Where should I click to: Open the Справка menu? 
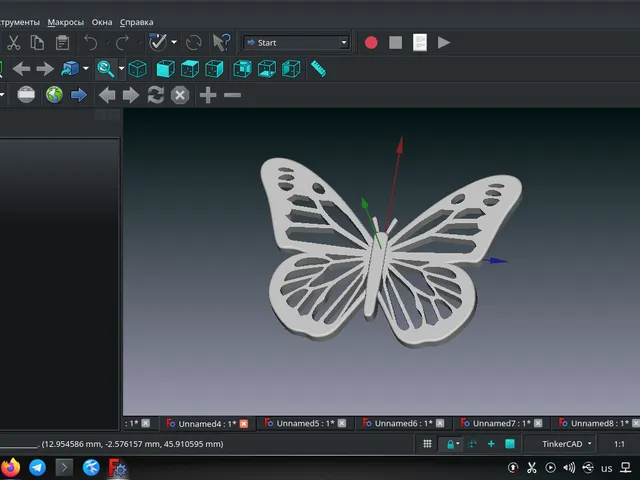[x=137, y=22]
